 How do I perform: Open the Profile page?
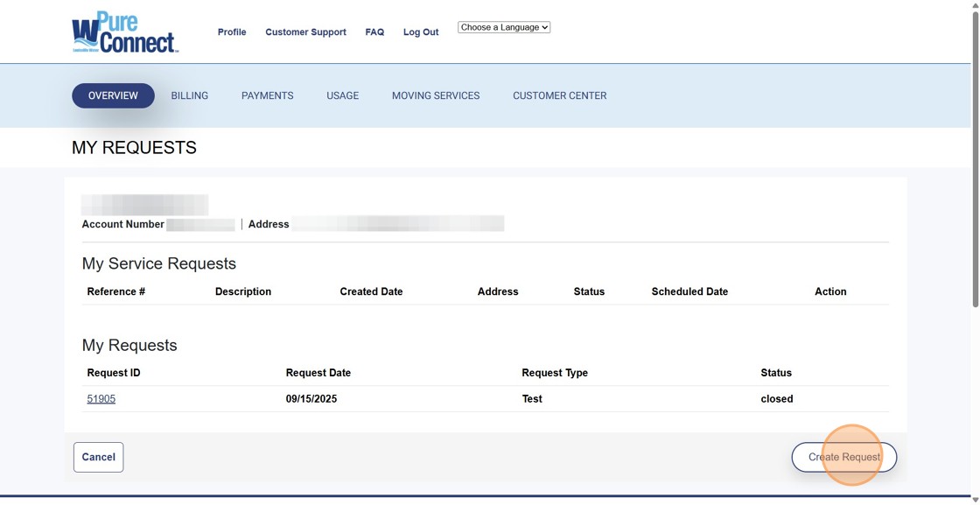click(x=231, y=32)
